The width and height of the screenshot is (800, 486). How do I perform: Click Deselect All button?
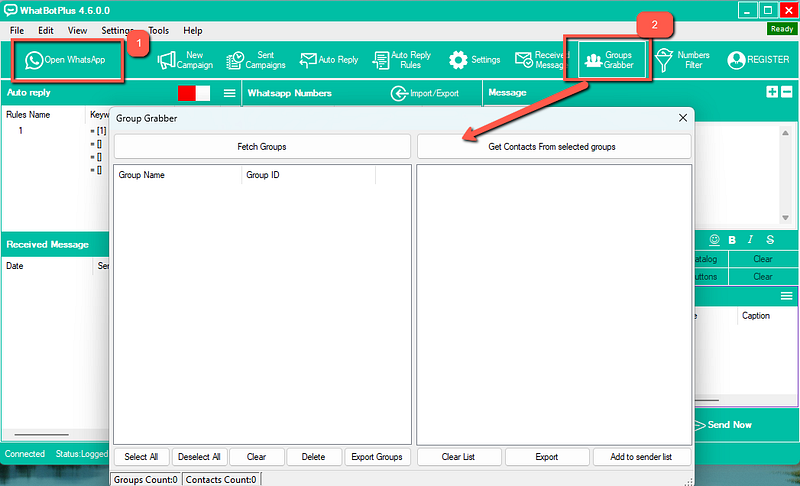click(199, 457)
